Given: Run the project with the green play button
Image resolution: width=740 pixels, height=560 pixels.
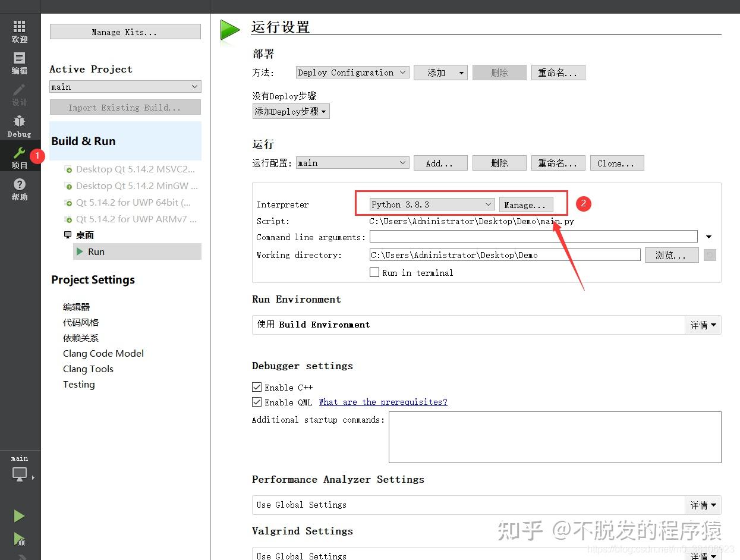Looking at the screenshot, I should (20, 516).
